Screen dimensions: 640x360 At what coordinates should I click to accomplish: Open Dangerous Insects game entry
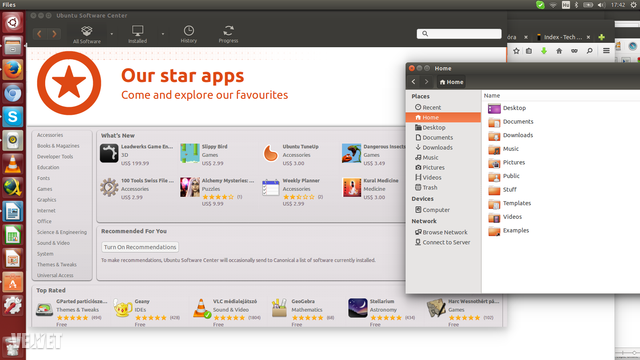point(373,154)
